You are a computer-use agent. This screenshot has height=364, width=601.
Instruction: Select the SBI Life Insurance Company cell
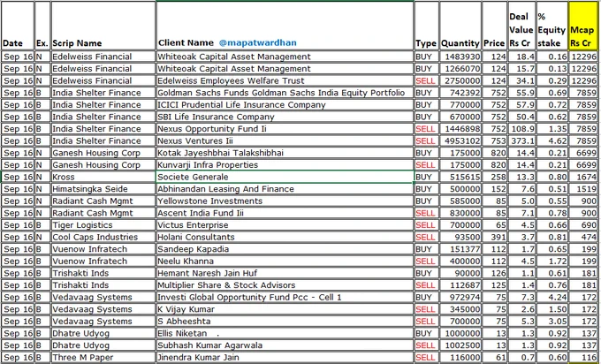click(285, 117)
